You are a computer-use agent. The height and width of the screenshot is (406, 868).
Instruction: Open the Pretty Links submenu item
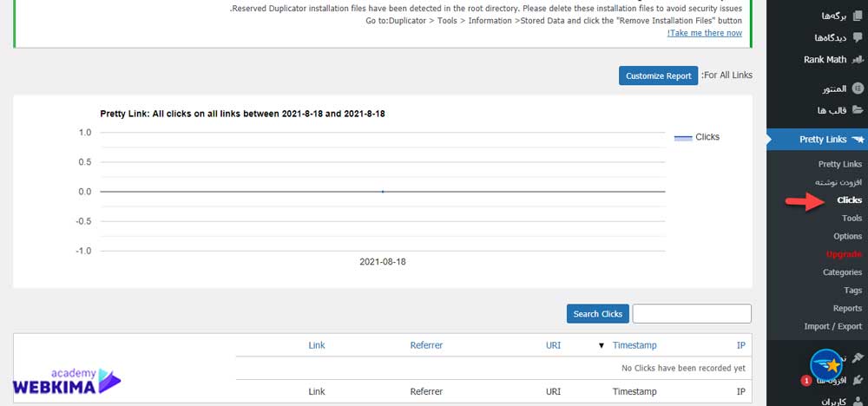[x=839, y=164]
